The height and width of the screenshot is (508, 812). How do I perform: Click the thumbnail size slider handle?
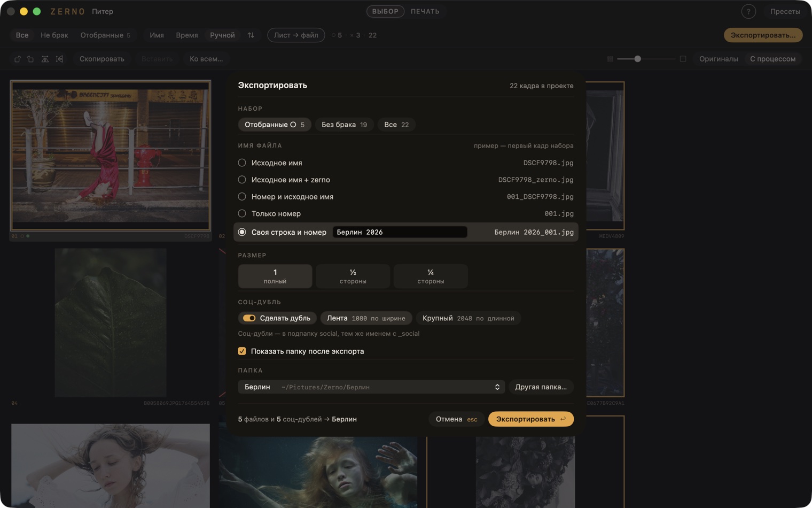(637, 59)
